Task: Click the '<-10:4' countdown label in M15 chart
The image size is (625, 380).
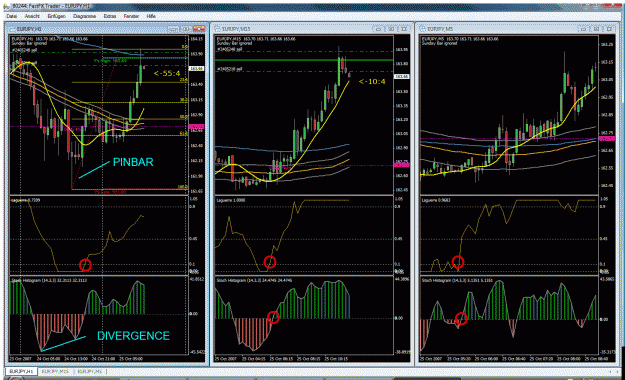Action: [372, 82]
